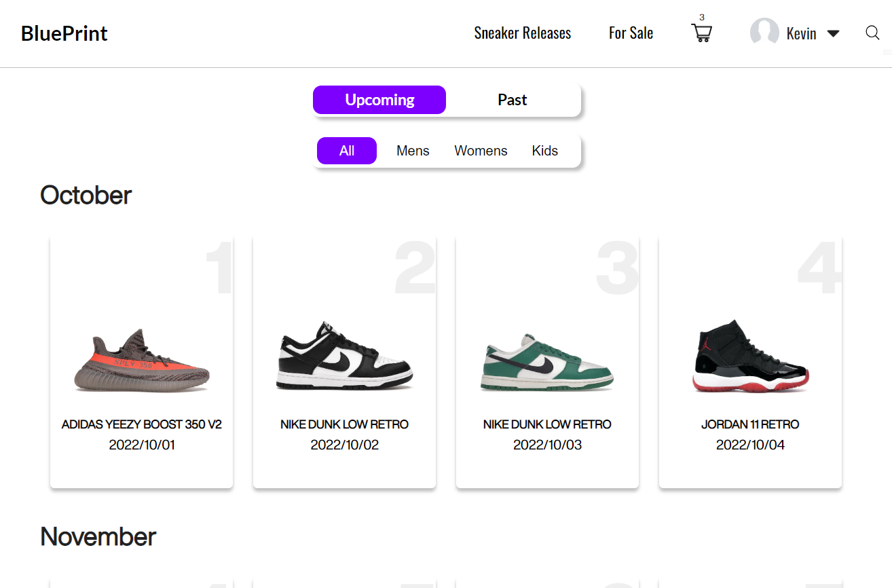Image resolution: width=892 pixels, height=588 pixels.
Task: Click the search magnifier icon
Action: click(872, 33)
